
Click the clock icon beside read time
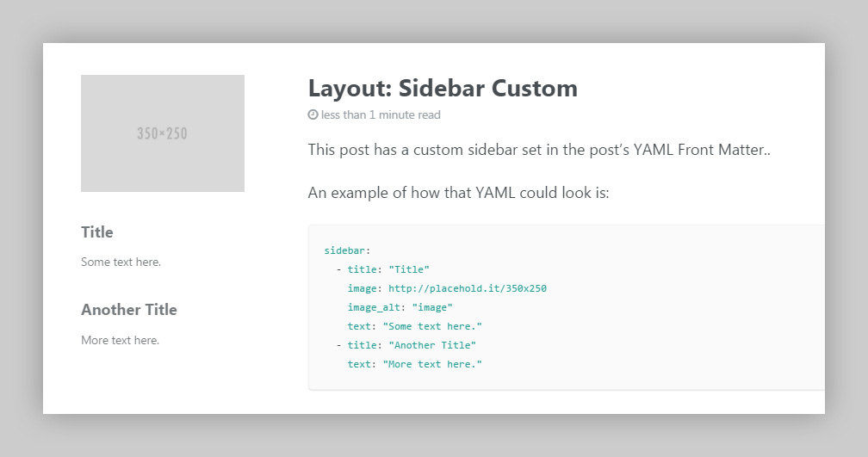point(313,114)
